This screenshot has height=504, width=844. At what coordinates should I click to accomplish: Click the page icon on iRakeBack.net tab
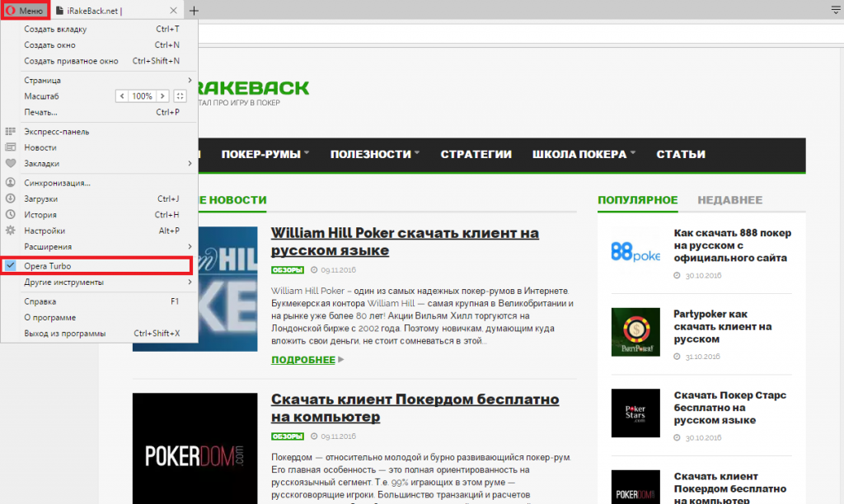(59, 11)
